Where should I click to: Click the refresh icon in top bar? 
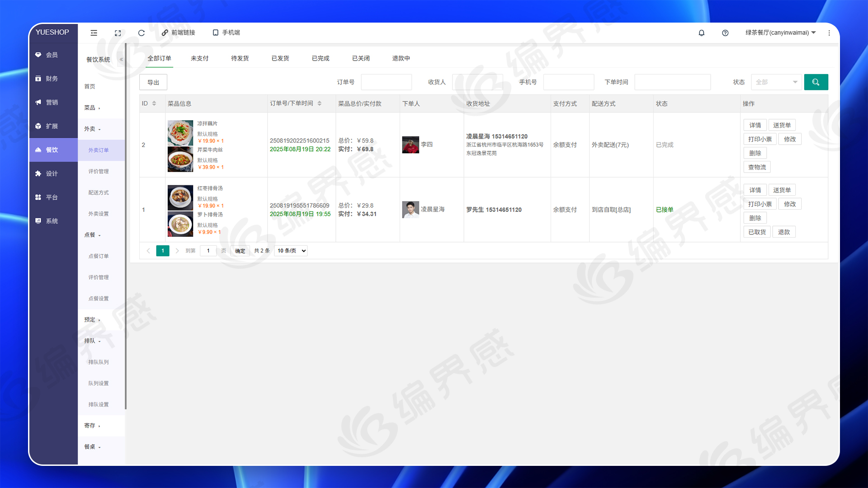coord(141,33)
